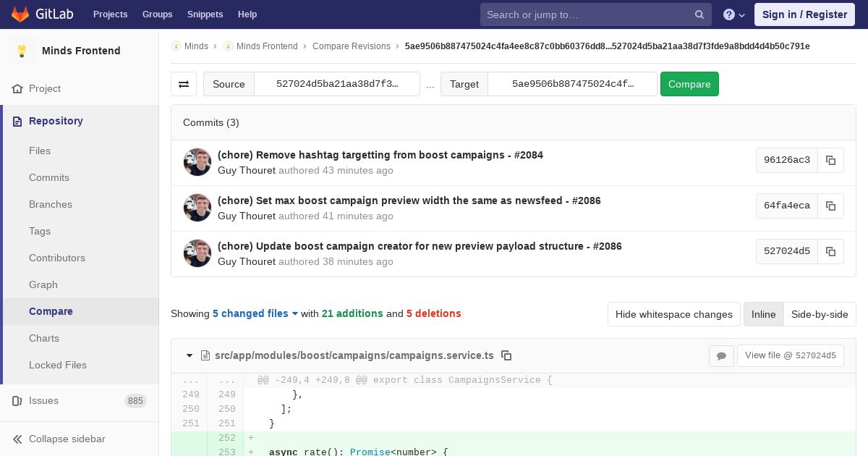
Task: Click Sign in / Register
Action: (804, 14)
